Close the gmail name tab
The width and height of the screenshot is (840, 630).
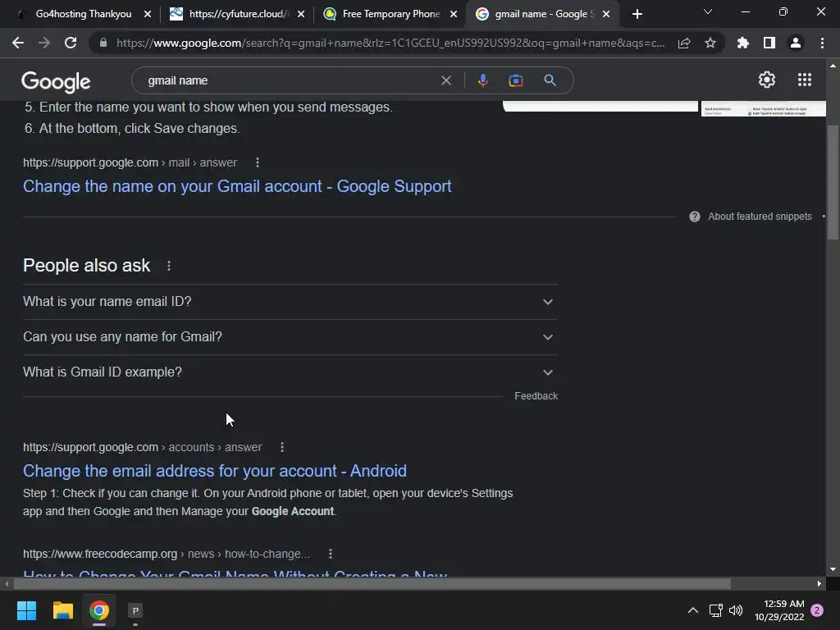(606, 14)
